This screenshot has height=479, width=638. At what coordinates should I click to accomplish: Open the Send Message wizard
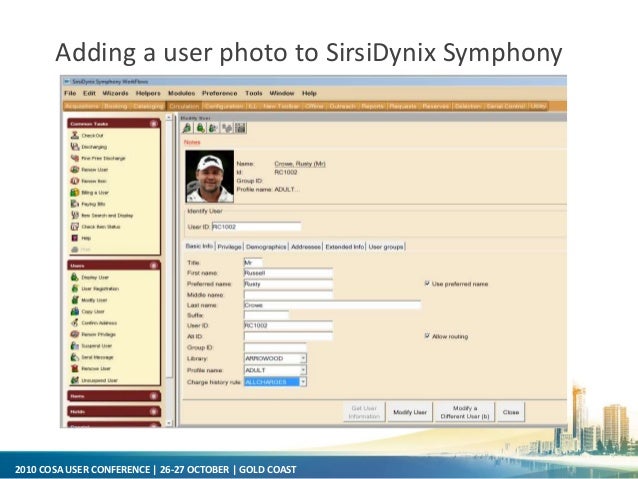point(92,357)
